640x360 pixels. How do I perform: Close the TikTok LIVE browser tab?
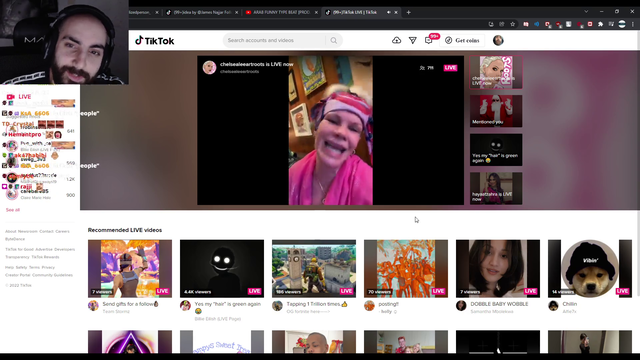(x=396, y=12)
